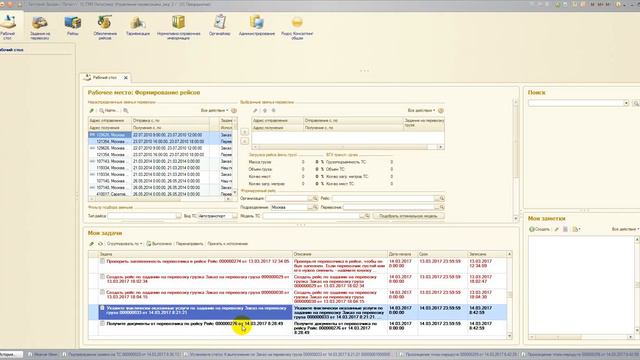Click lower transfer arrow button between the tables

tap(244, 141)
